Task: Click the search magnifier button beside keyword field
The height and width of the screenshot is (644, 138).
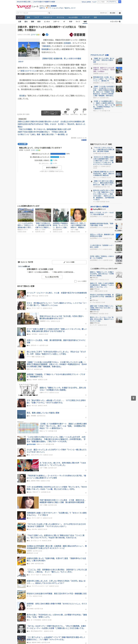Action: click(x=49, y=13)
